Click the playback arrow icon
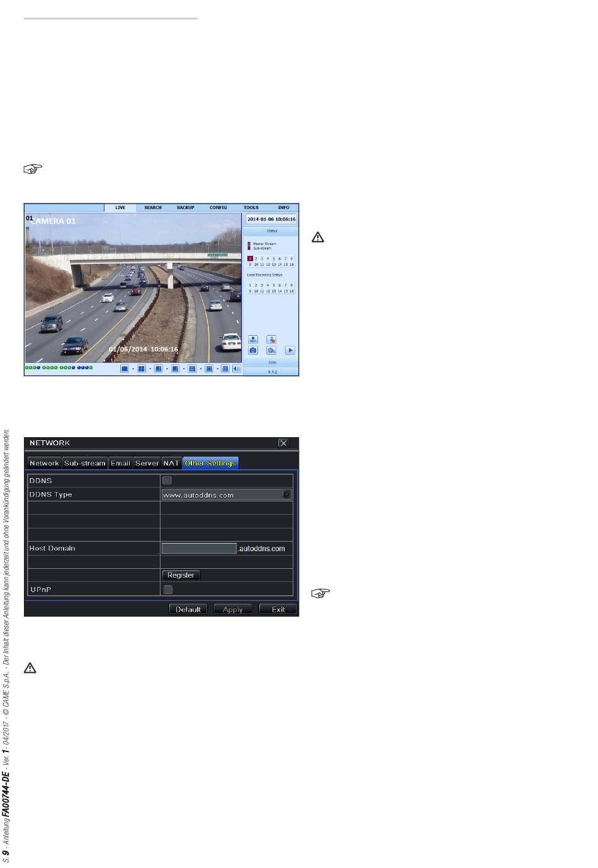The image size is (598, 868). click(x=290, y=350)
